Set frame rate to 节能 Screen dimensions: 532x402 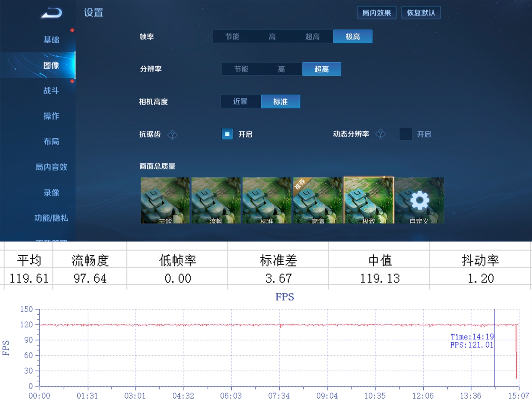[232, 37]
